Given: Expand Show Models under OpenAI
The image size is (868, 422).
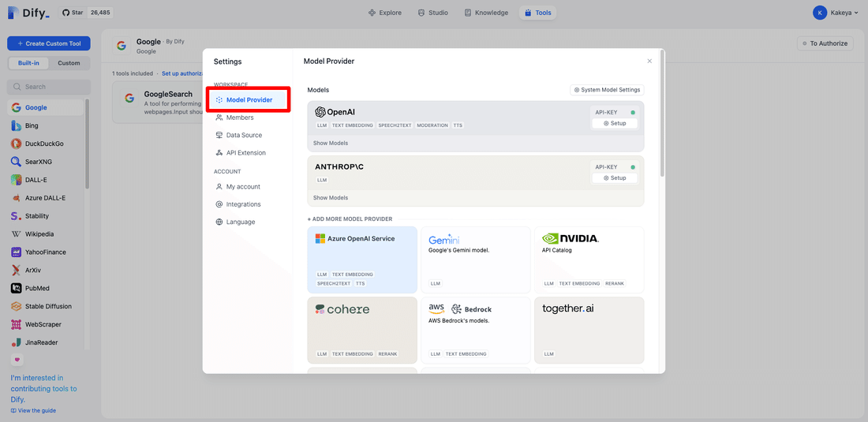Looking at the screenshot, I should (331, 144).
